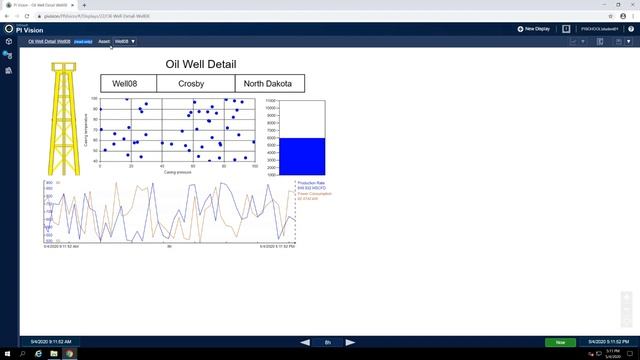
Task: Click the read-only badge
Action: point(83,42)
